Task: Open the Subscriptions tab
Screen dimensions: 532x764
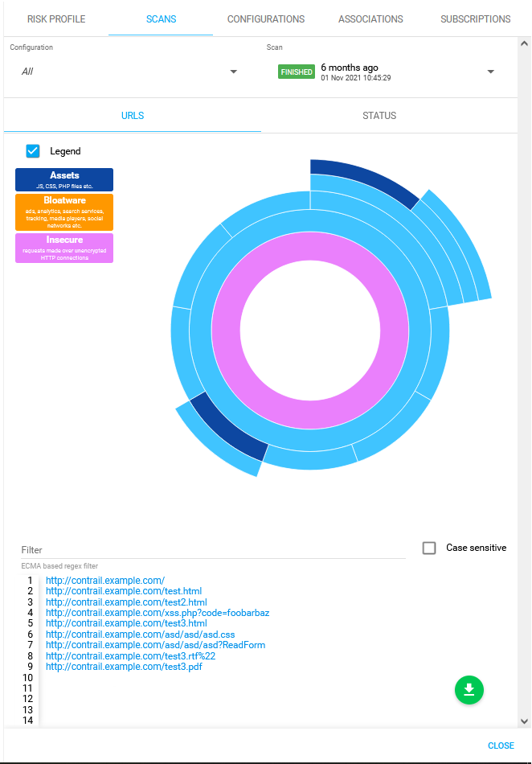Action: (x=475, y=19)
